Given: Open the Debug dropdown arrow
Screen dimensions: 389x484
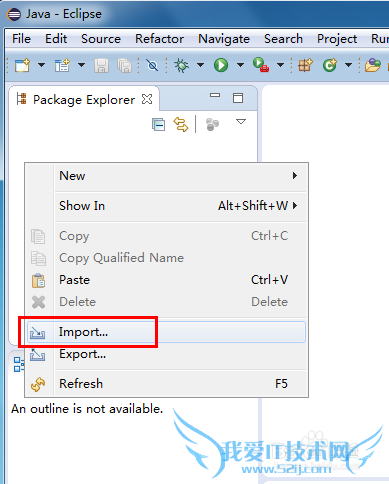Looking at the screenshot, I should (x=200, y=65).
